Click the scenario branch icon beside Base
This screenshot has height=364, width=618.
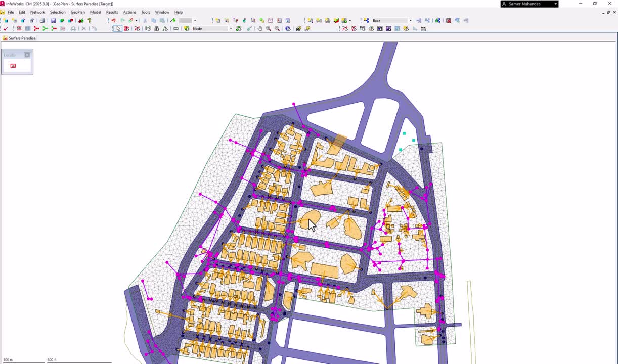(x=366, y=21)
